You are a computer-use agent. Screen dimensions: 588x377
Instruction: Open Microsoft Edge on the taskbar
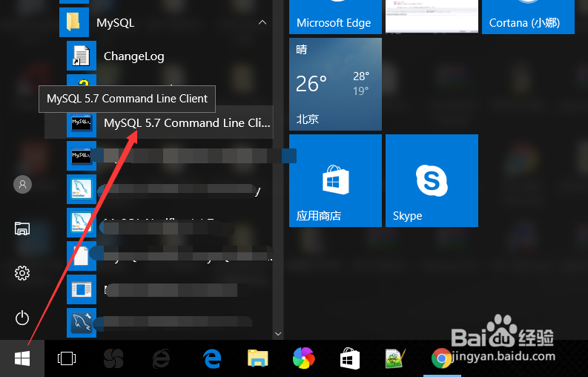212,358
